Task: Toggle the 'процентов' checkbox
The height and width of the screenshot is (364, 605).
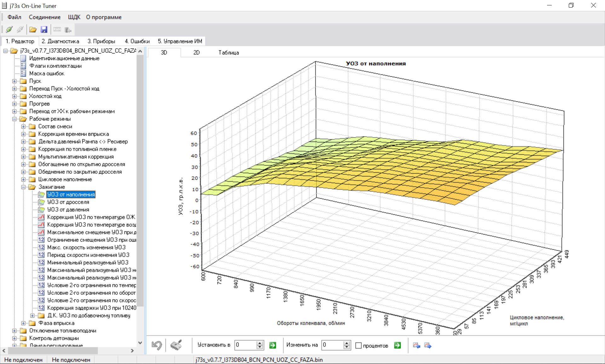Action: pos(358,346)
